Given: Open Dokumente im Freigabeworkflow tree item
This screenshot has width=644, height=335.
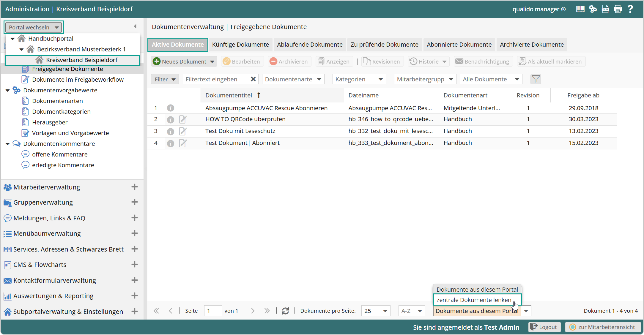Looking at the screenshot, I should point(78,80).
